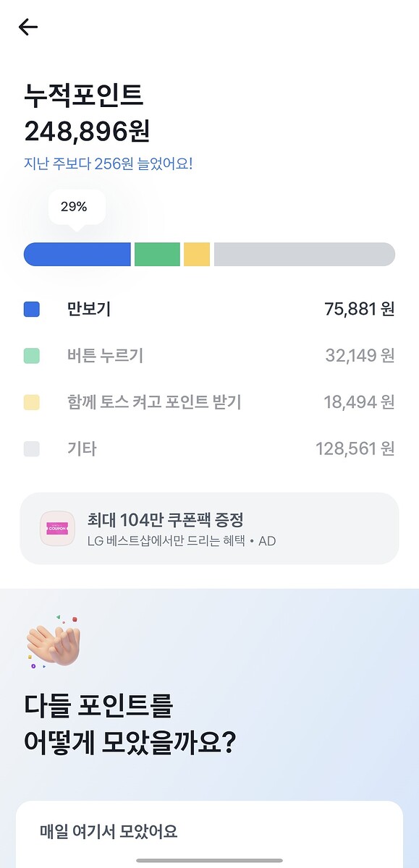This screenshot has width=419, height=868.
Task: Tap the gray segment of the points bar
Action: click(x=305, y=255)
